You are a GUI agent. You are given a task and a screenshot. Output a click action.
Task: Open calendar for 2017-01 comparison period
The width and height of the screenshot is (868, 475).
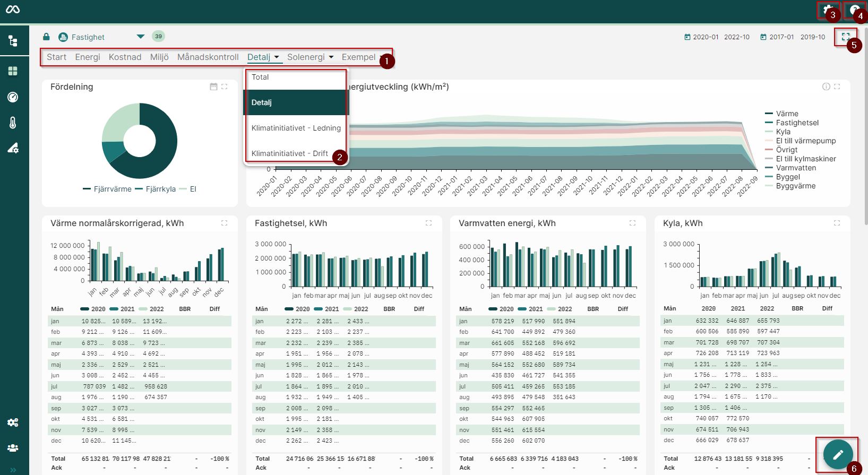click(x=763, y=37)
